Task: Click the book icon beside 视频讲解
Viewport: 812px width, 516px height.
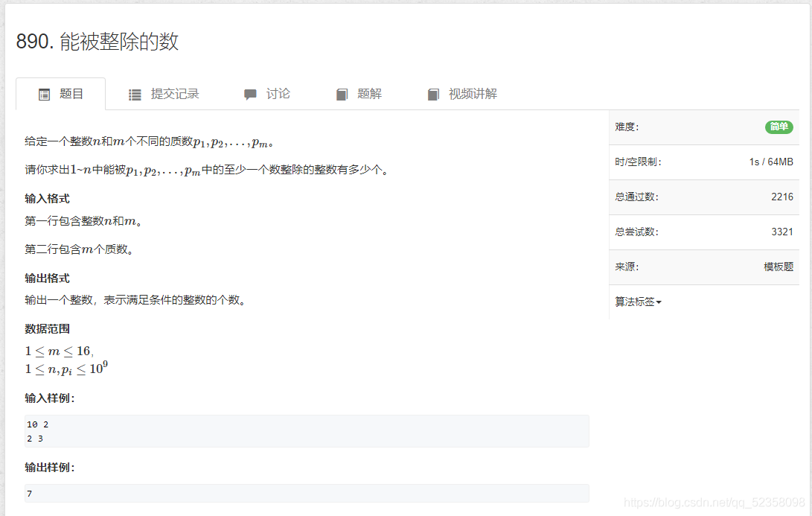Action: 433,95
